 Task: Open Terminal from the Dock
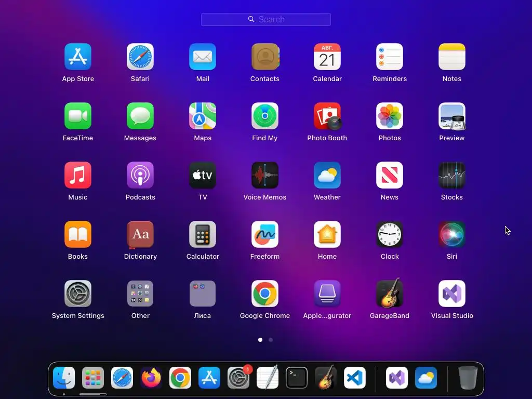coord(297,378)
